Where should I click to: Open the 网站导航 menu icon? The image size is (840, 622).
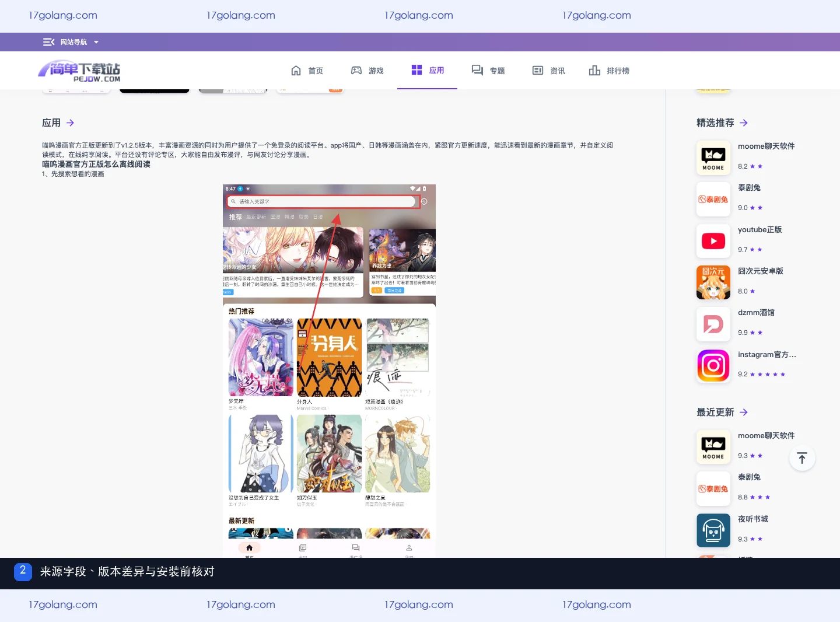click(48, 42)
